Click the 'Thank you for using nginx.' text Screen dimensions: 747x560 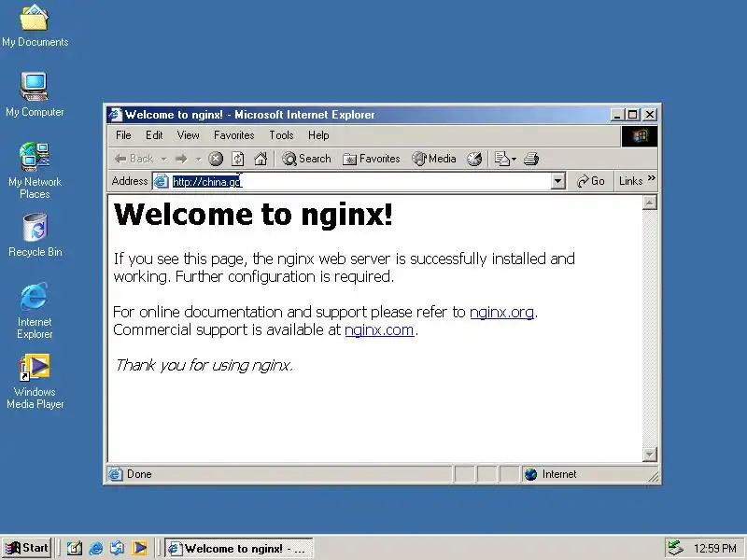204,365
